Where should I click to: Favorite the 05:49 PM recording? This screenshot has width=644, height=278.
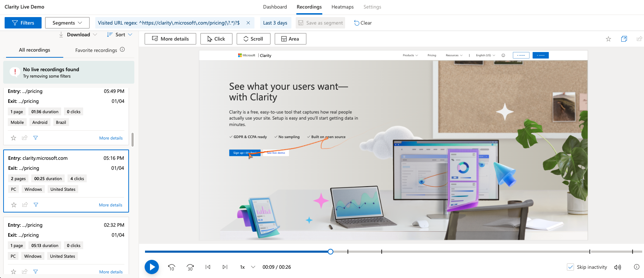pos(14,138)
